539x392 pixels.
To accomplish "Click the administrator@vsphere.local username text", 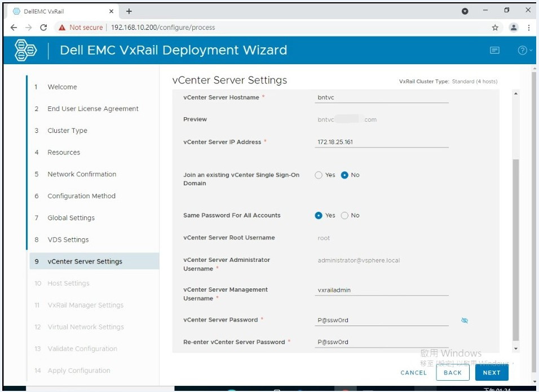I will click(x=359, y=261).
